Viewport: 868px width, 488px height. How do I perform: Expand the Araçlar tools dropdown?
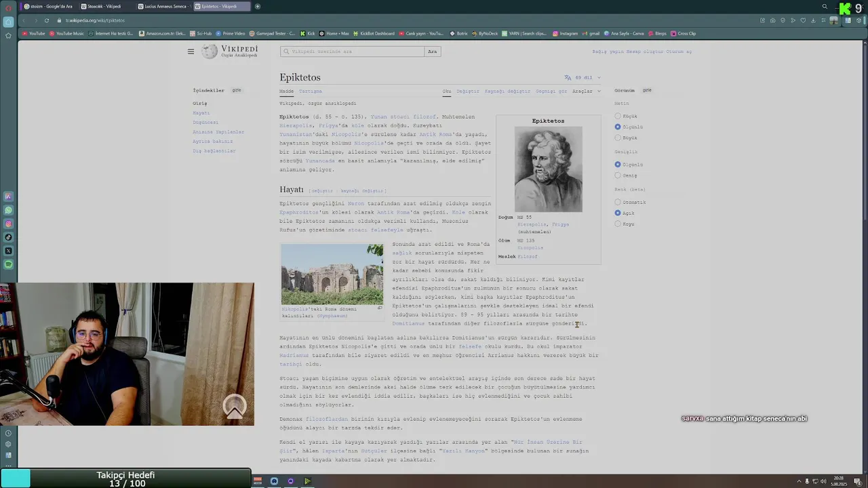coord(586,91)
